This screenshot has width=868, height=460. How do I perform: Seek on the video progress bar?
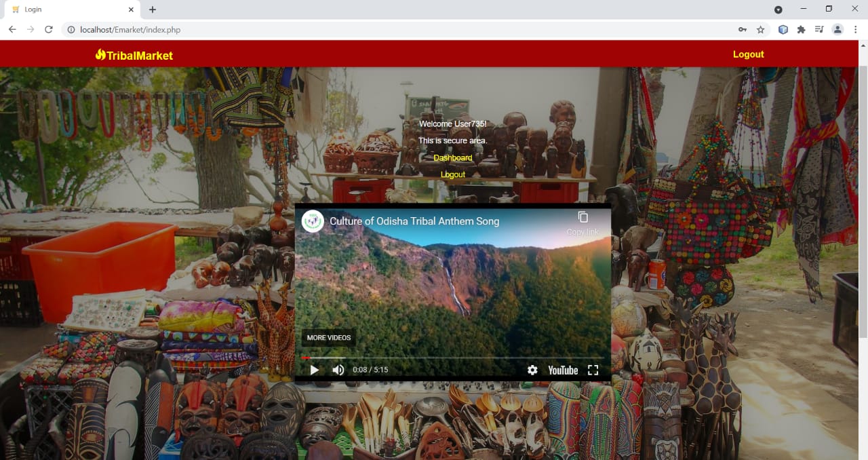point(453,358)
